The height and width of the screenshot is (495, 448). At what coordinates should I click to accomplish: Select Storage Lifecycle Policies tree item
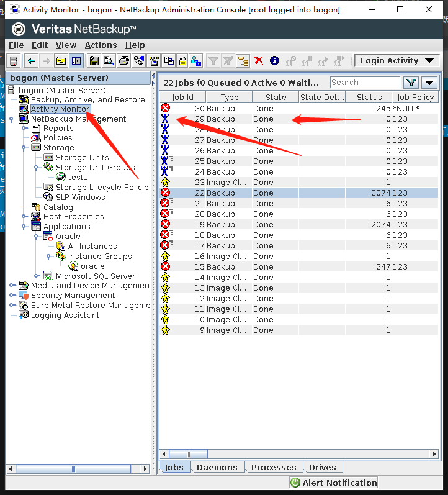coord(102,187)
